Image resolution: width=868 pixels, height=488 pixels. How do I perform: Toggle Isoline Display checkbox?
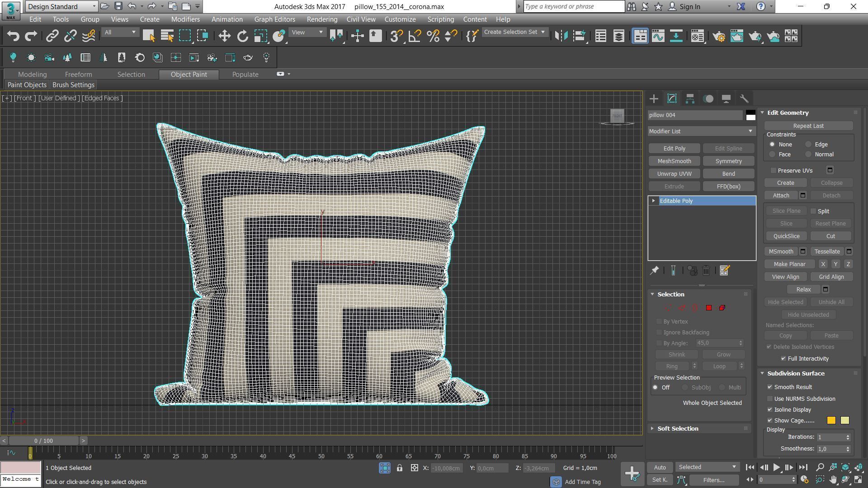point(770,409)
